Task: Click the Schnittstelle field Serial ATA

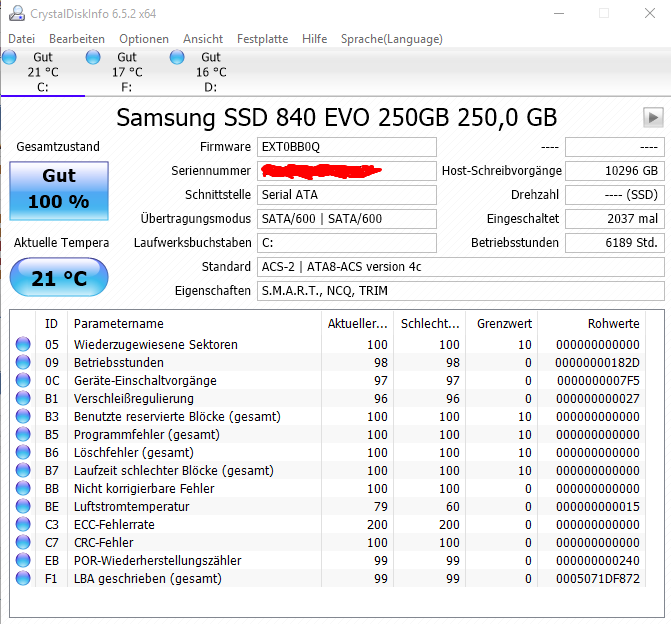Action: point(347,195)
